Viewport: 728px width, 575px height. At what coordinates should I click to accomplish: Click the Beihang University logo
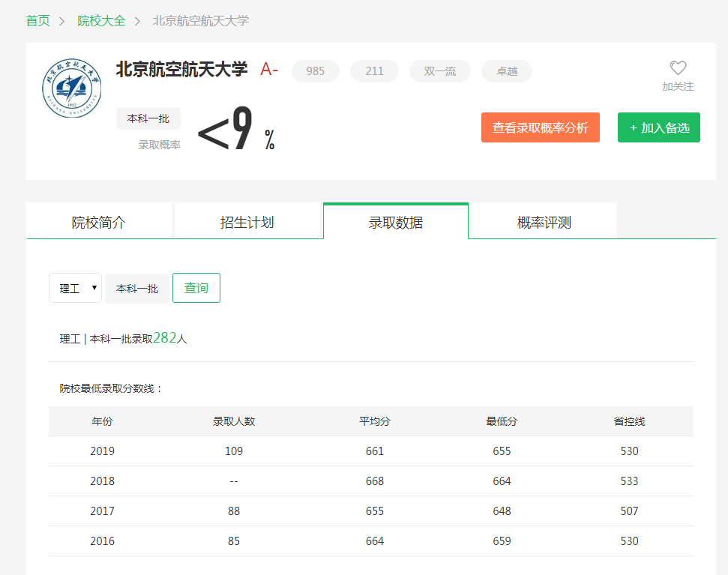tap(71, 88)
